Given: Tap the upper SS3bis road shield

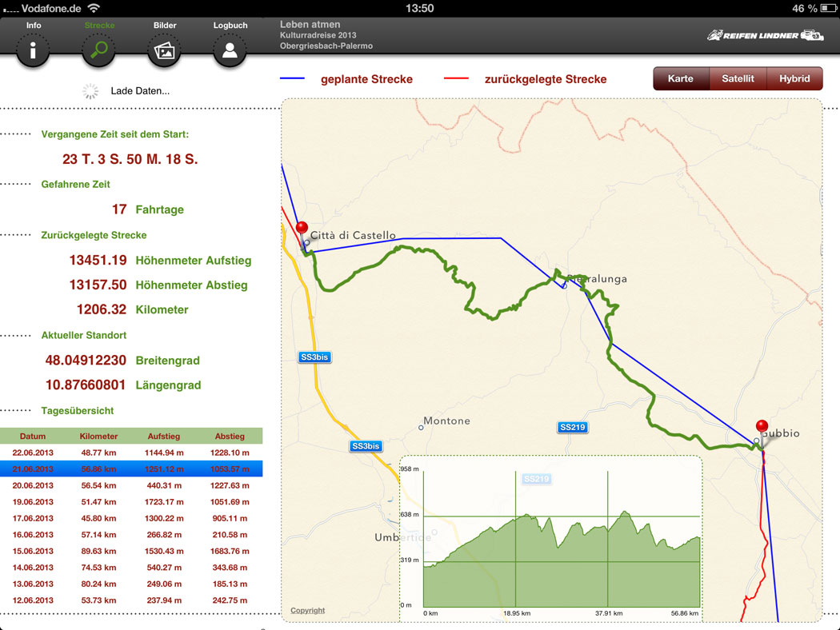Looking at the screenshot, I should [x=314, y=357].
